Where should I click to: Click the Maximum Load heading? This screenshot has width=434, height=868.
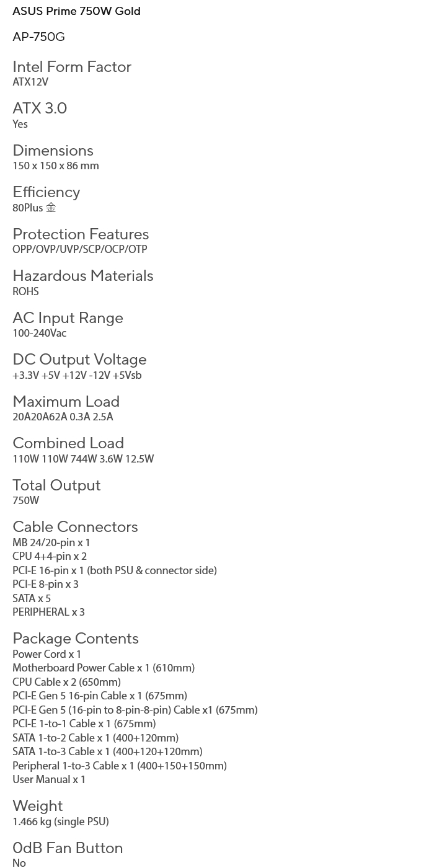66,402
